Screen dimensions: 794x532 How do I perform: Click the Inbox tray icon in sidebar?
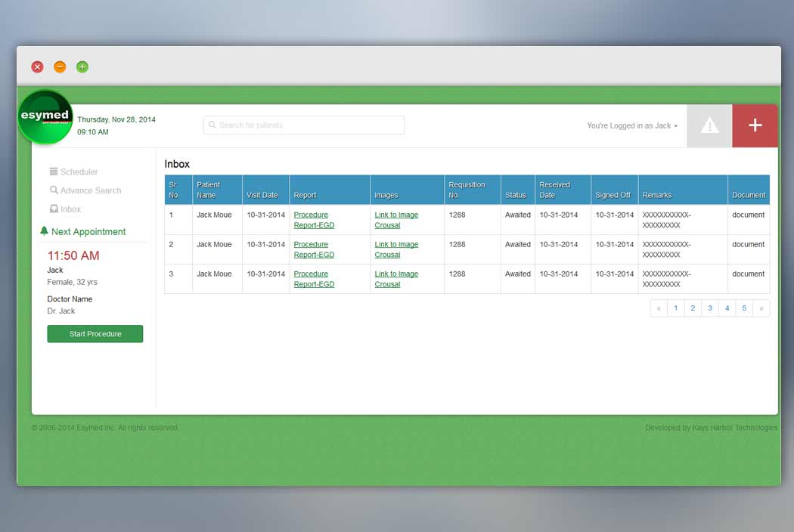pos(53,209)
